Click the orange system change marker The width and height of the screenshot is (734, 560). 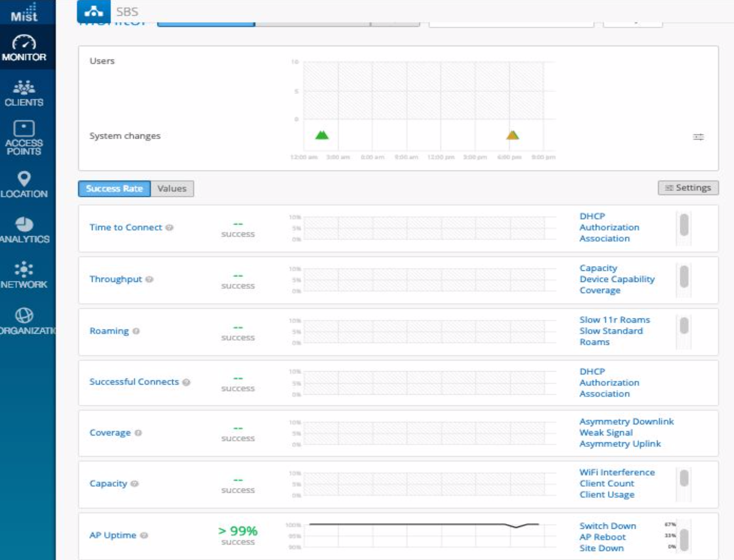(512, 135)
